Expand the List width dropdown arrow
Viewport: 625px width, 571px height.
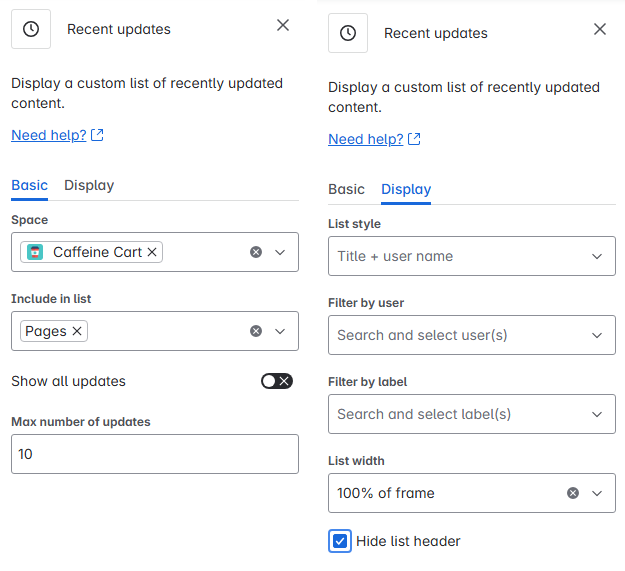point(597,493)
